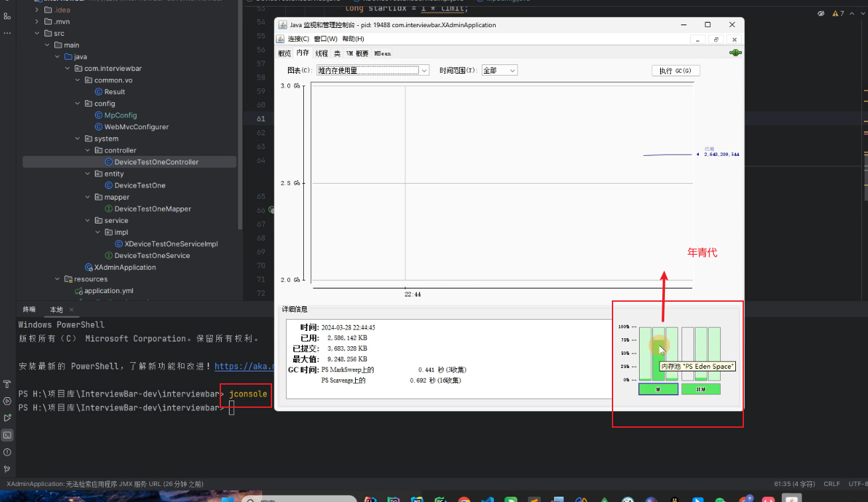Click the third heap memory pool bar
Screen dimensions: 868x502
point(672,353)
